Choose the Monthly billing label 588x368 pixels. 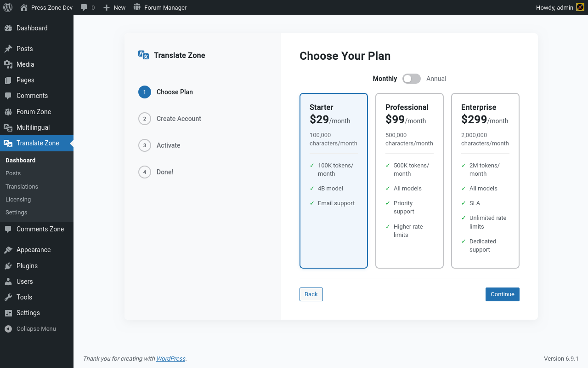point(385,79)
